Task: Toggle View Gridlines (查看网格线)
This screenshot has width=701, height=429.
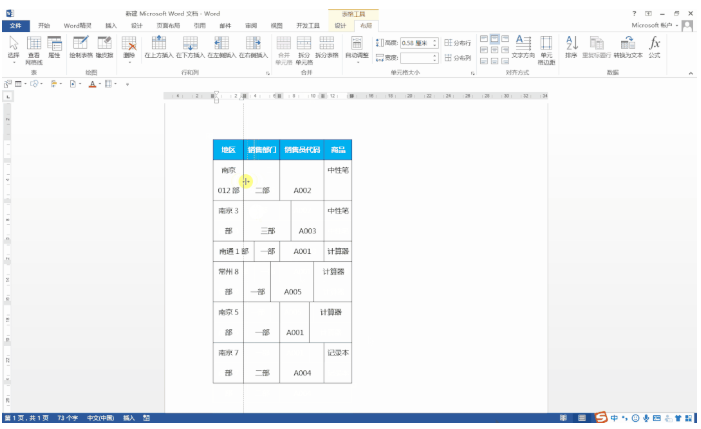Action: pos(34,50)
